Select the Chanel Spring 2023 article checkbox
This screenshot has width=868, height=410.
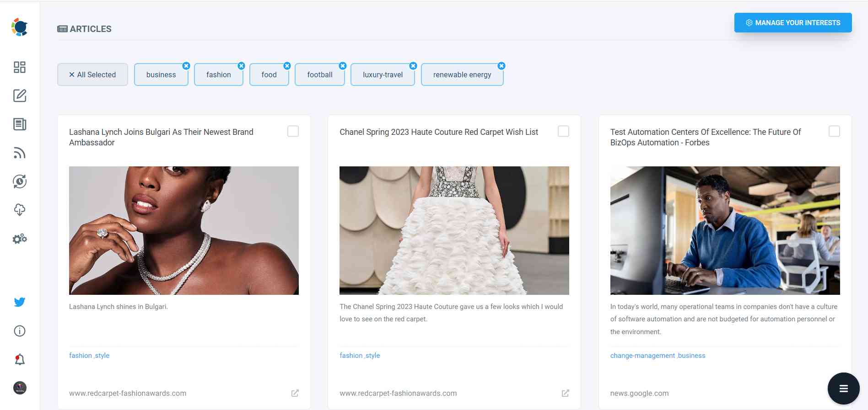point(564,131)
